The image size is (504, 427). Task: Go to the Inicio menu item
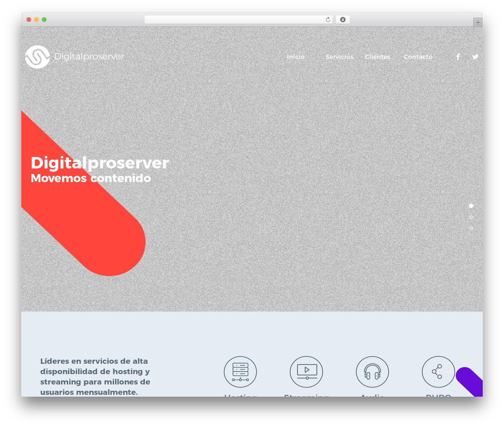click(296, 57)
